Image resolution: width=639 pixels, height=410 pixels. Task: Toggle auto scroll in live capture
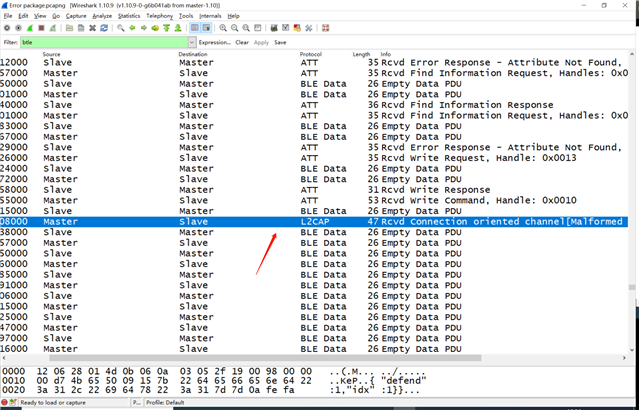pos(206,28)
